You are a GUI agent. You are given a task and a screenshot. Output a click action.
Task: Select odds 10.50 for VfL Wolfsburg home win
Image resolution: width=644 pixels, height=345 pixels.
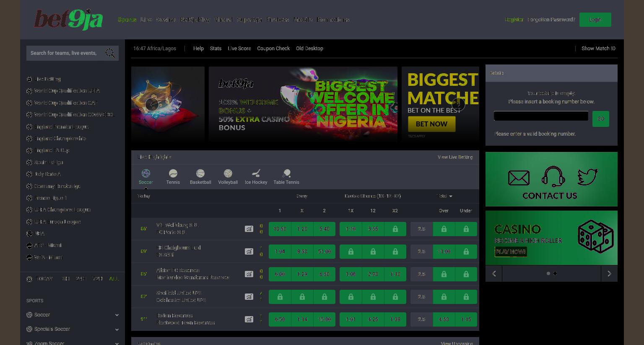[x=280, y=229]
